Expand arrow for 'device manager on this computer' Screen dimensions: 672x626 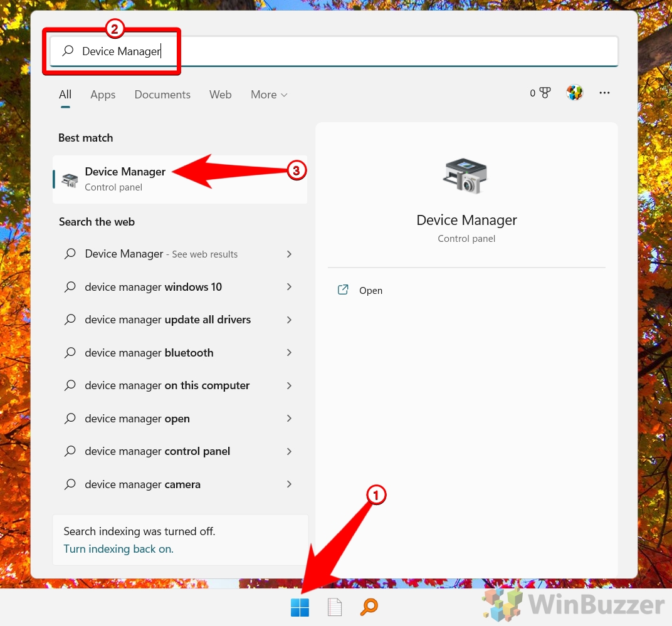[x=289, y=385]
